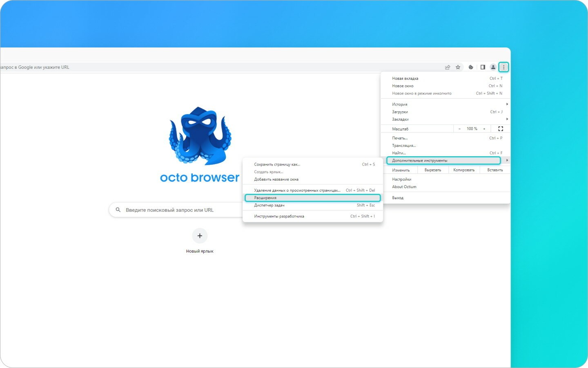This screenshot has width=588, height=368.
Task: Toggle the side panel icon
Action: (483, 67)
